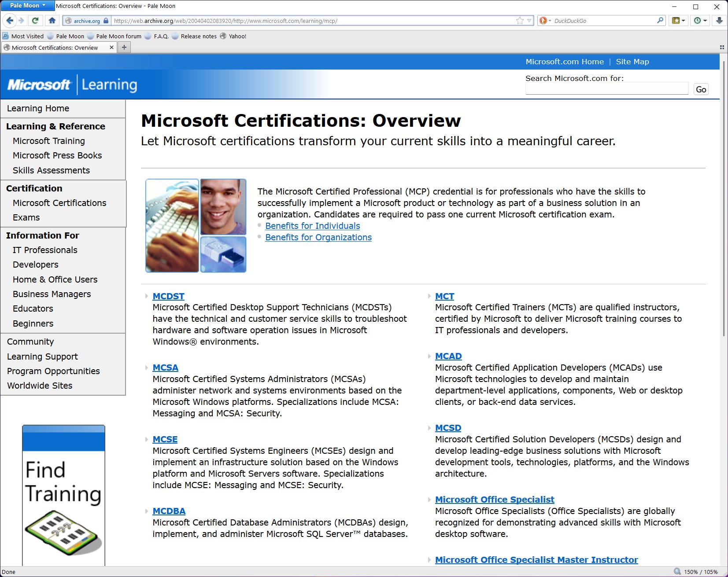Open Microsoft Certifications sidebar link

59,203
